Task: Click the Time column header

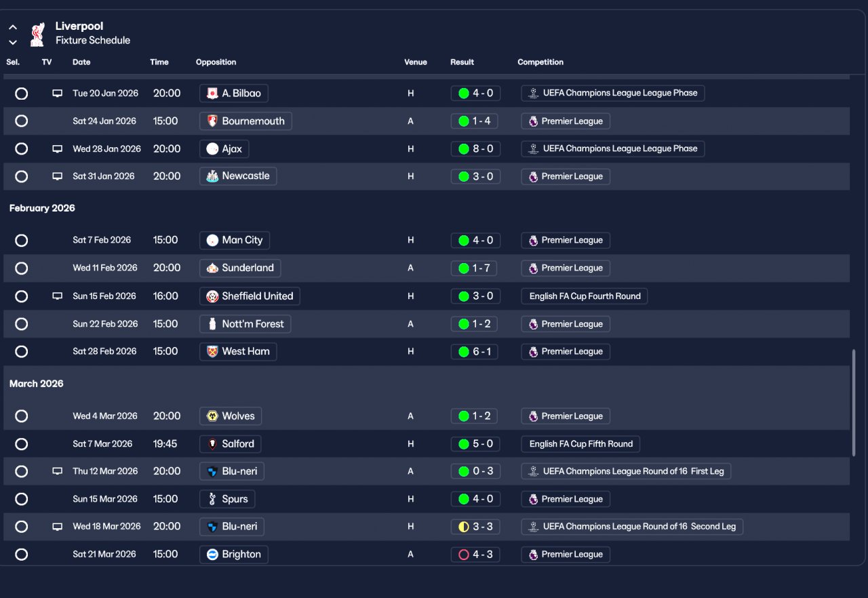Action: [x=159, y=62]
